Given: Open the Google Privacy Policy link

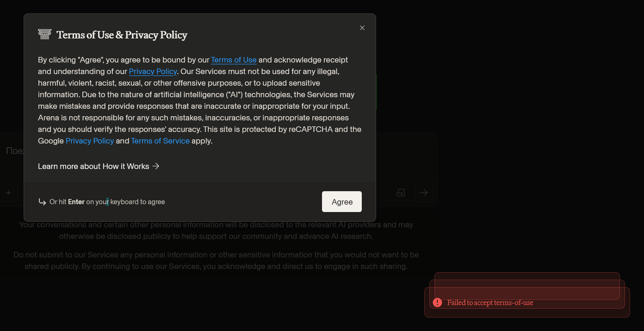Looking at the screenshot, I should tap(90, 141).
